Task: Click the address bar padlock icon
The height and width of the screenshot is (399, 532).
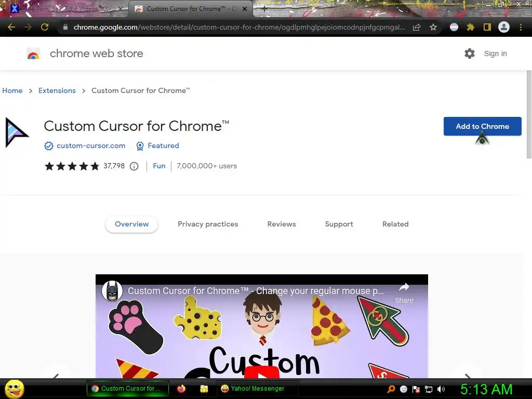Action: pyautogui.click(x=65, y=27)
